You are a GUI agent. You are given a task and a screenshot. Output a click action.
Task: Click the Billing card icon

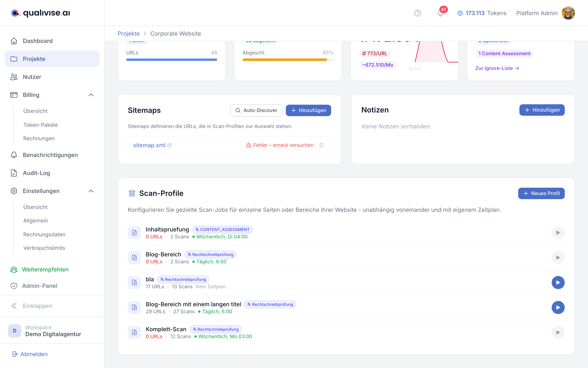(14, 95)
